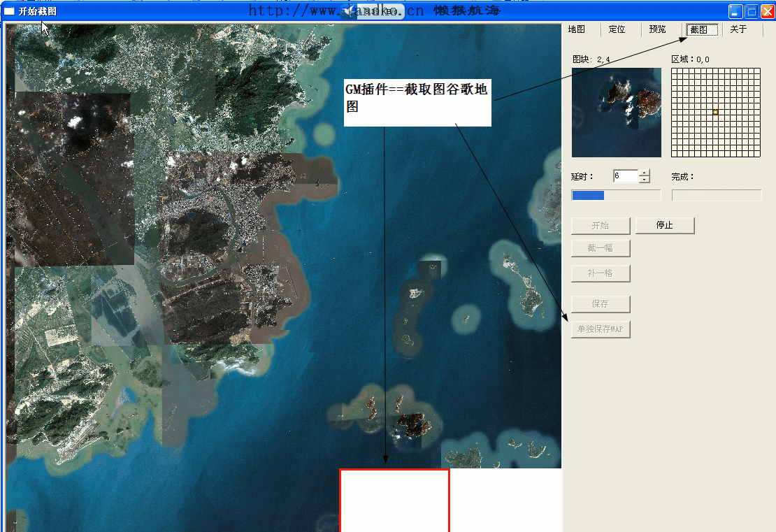The height and width of the screenshot is (532, 776).
Task: Click the 完成 progress bar
Action: [716, 196]
